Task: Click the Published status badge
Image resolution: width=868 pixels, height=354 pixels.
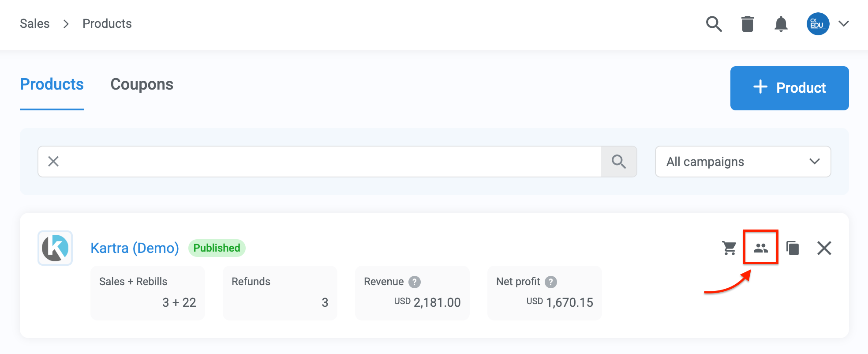Action: (217, 248)
